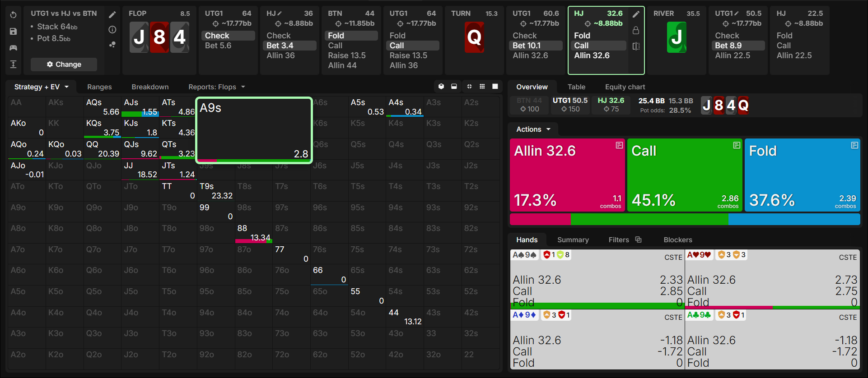Select the Allin 32.6 action card
Image resolution: width=868 pixels, height=378 pixels.
tap(567, 175)
